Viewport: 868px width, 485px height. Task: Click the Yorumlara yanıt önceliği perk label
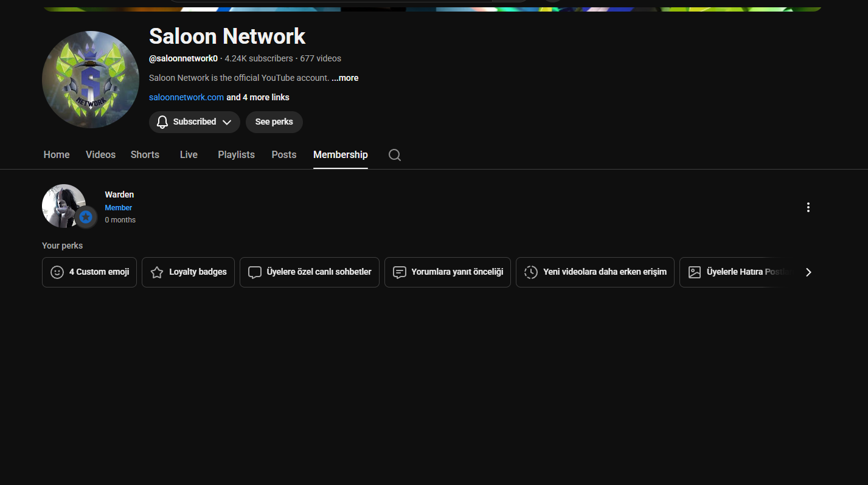(457, 272)
